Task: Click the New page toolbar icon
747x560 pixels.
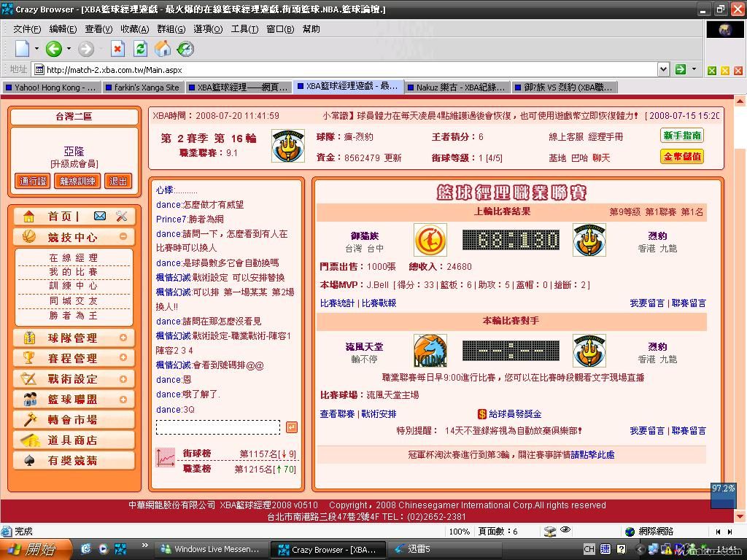Action: coord(23,49)
